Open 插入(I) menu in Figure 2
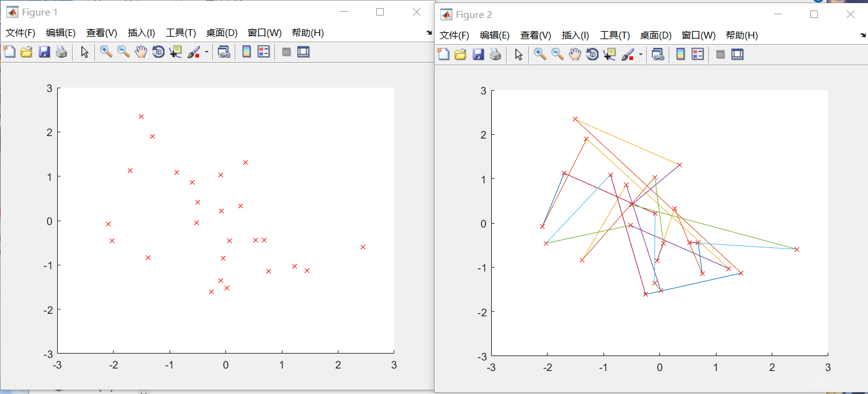The image size is (868, 394). click(x=576, y=35)
